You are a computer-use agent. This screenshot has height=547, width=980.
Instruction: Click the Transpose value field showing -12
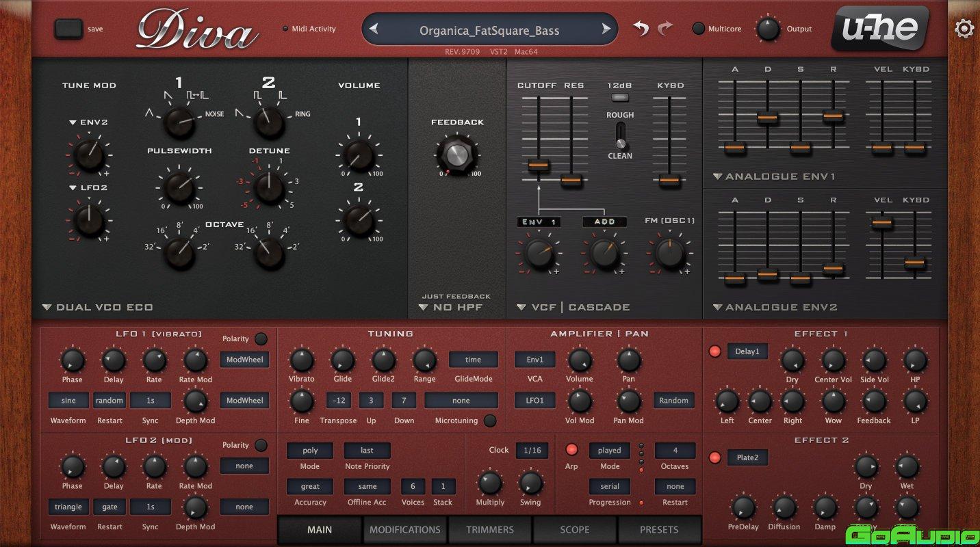pos(338,400)
